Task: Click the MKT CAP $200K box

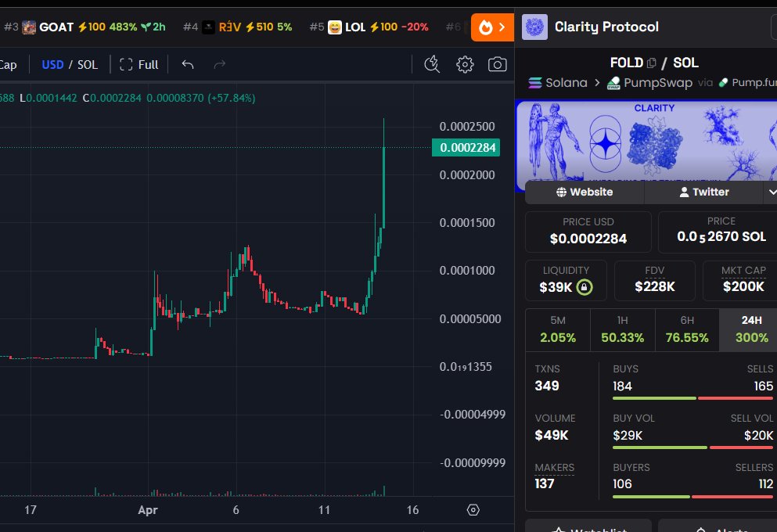Action: (x=741, y=280)
